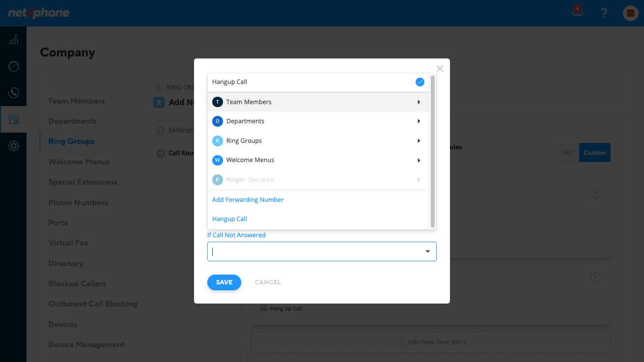This screenshot has height=362, width=644.
Task: Open Team Members in the company menu
Action: click(77, 101)
